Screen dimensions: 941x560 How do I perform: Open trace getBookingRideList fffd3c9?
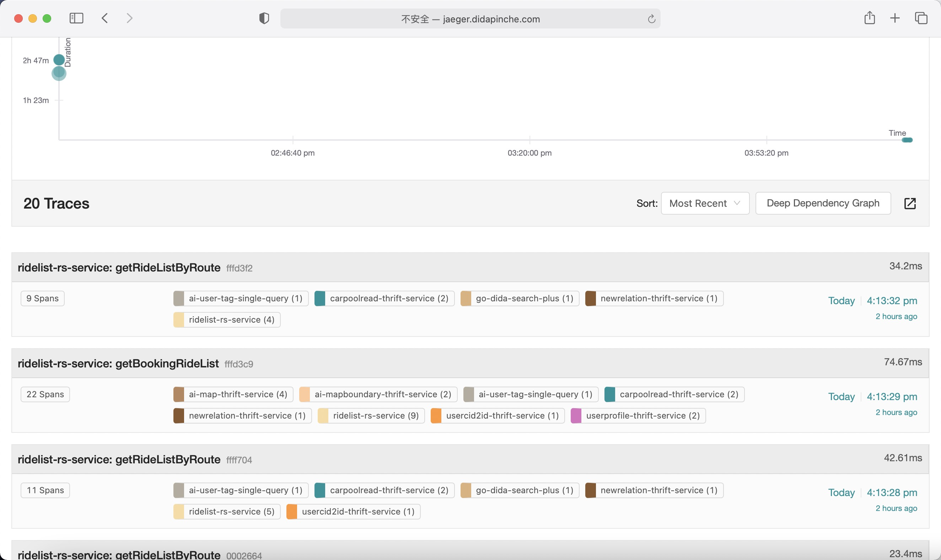[x=118, y=364]
